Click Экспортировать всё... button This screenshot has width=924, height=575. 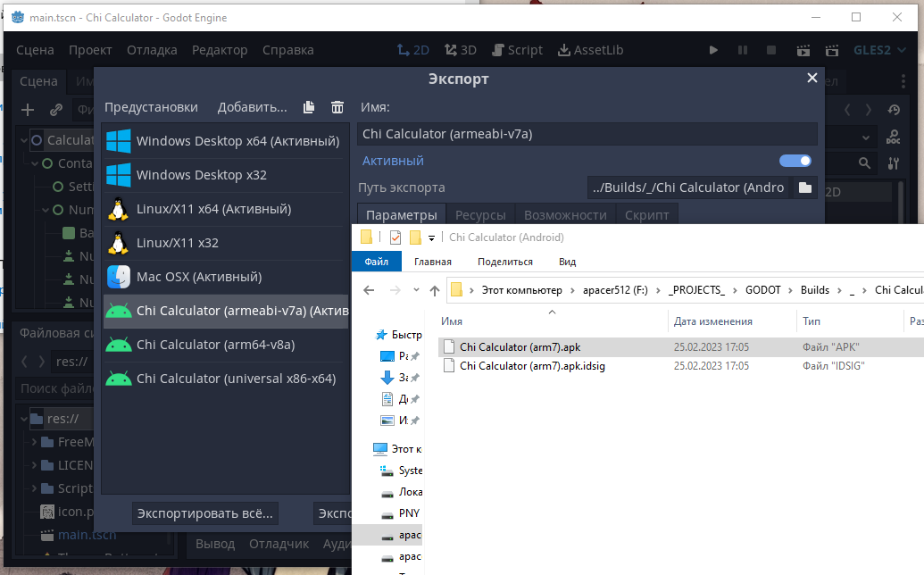205,513
